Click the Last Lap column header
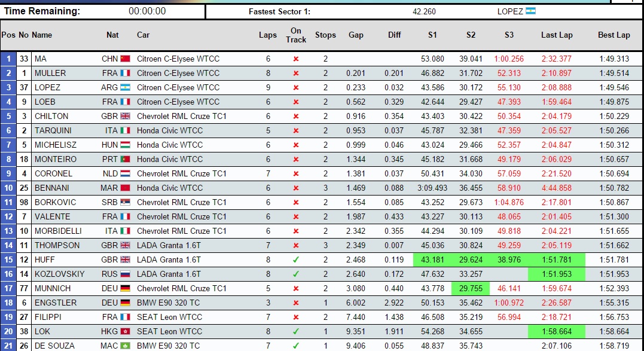 tap(557, 35)
